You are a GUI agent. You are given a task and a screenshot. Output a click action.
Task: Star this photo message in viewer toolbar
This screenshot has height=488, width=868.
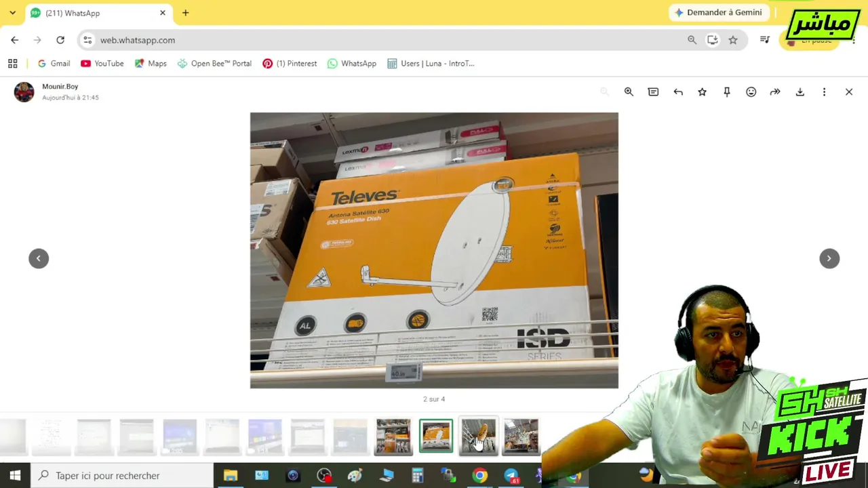(703, 92)
